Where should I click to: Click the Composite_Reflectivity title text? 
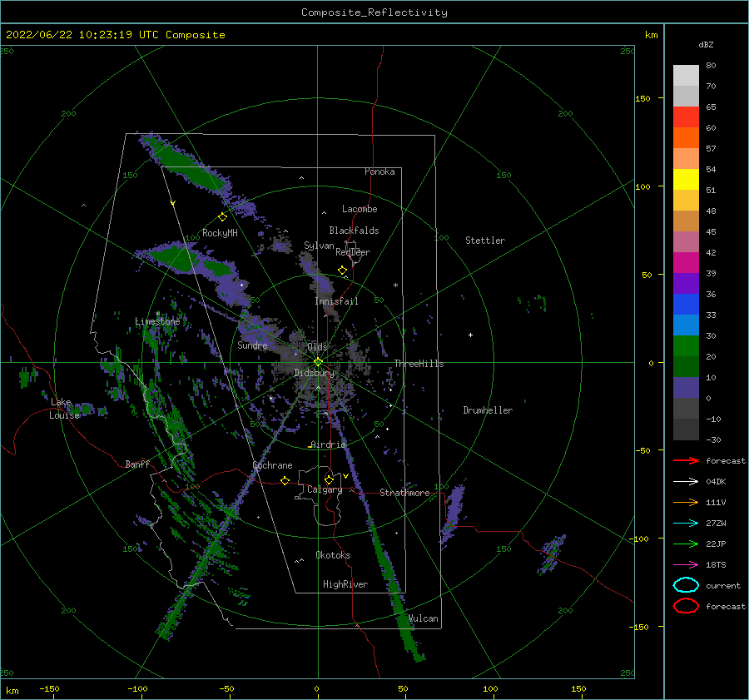(x=374, y=12)
